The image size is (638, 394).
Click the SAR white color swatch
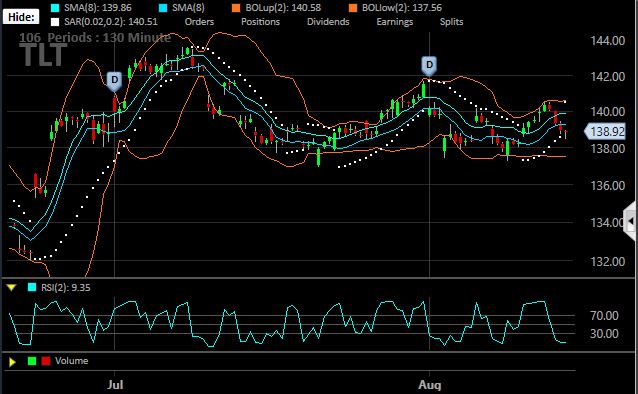click(55, 22)
